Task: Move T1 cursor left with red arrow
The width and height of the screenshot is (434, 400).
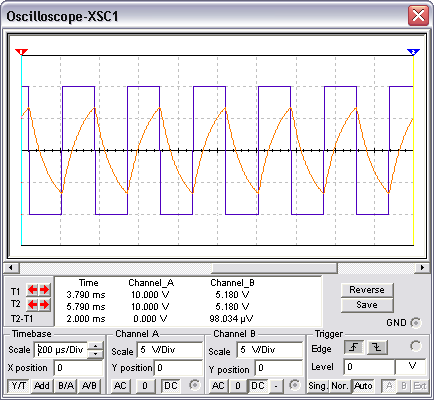Action: click(32, 290)
